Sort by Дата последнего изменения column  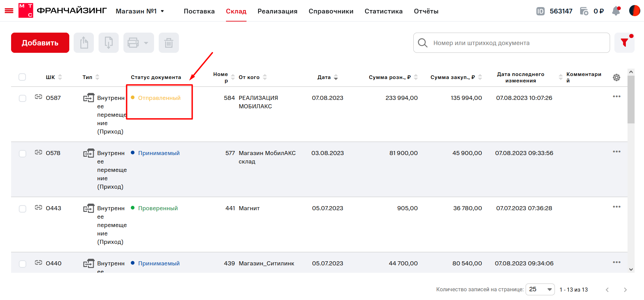point(561,77)
